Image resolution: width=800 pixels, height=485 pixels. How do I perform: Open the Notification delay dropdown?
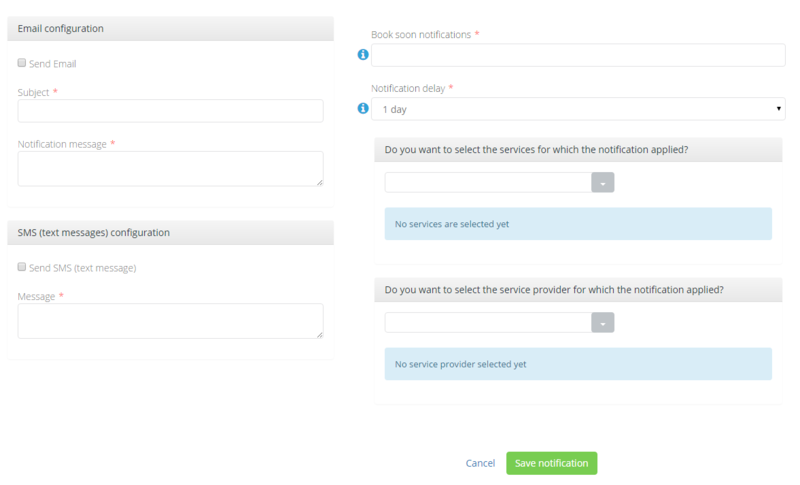pyautogui.click(x=578, y=108)
